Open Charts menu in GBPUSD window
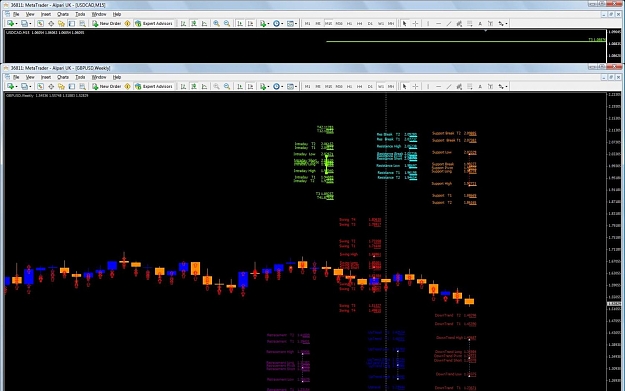 63,77
